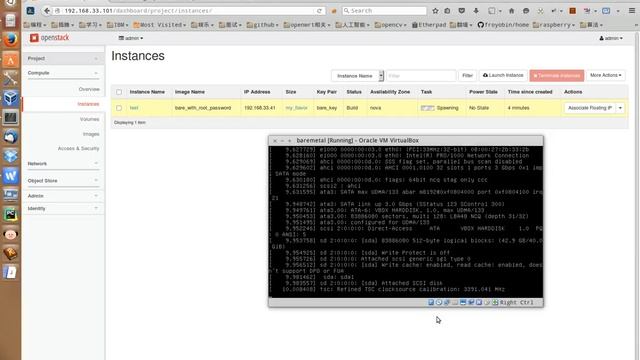Click Associate Floating IP for instance test

(590, 108)
